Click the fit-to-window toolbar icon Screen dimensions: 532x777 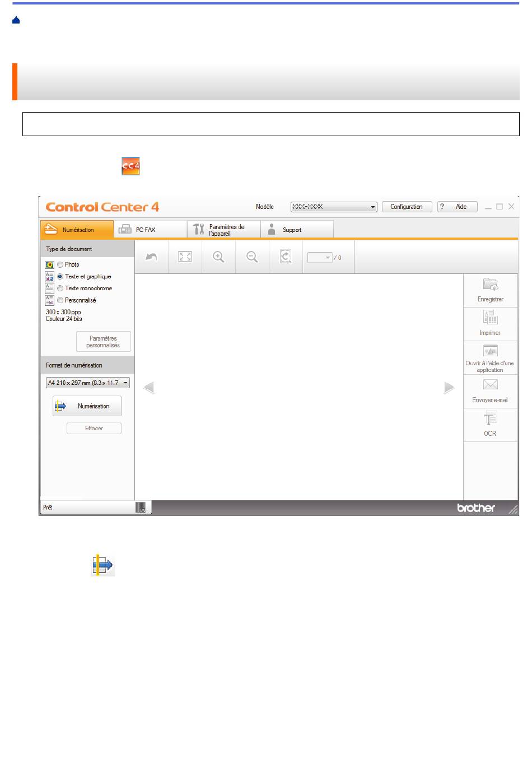[185, 257]
